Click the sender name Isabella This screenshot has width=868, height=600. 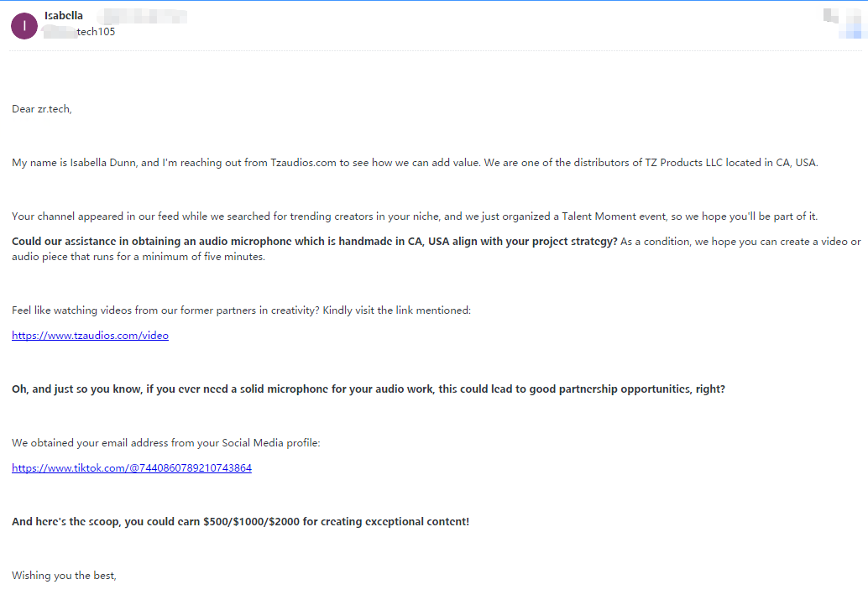coord(64,16)
